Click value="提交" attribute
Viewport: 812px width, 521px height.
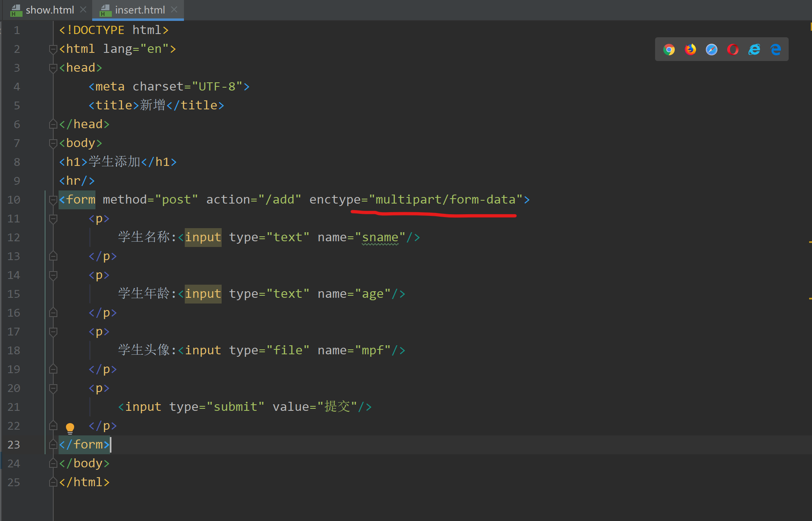[x=315, y=407]
